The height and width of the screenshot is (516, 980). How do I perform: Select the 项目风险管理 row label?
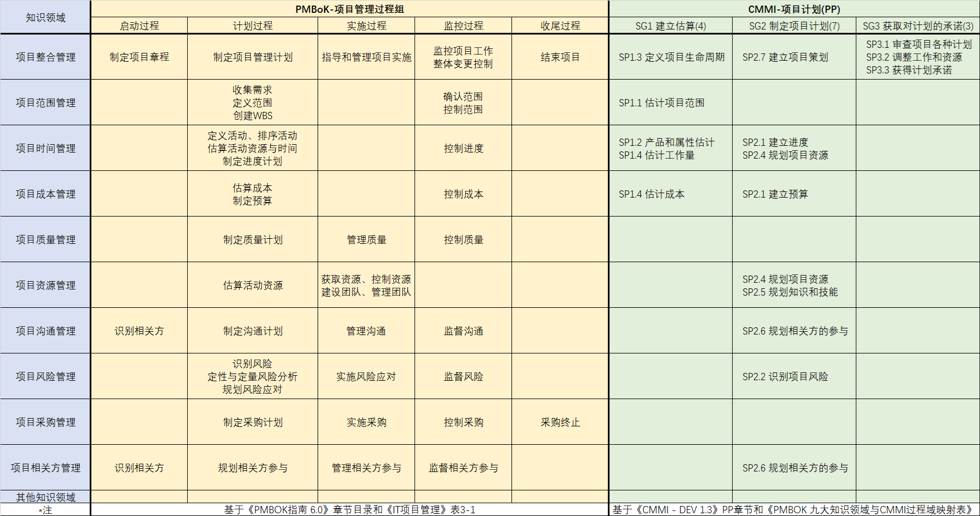point(45,376)
